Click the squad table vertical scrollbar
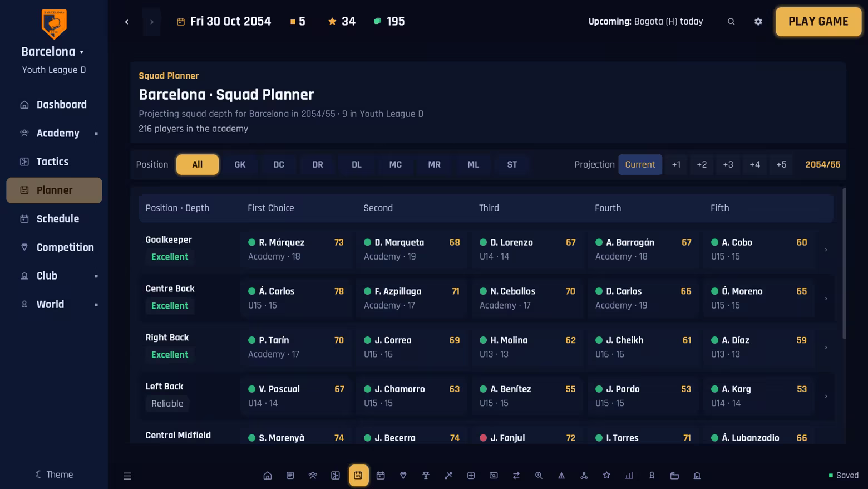The image size is (868, 489). [844, 263]
